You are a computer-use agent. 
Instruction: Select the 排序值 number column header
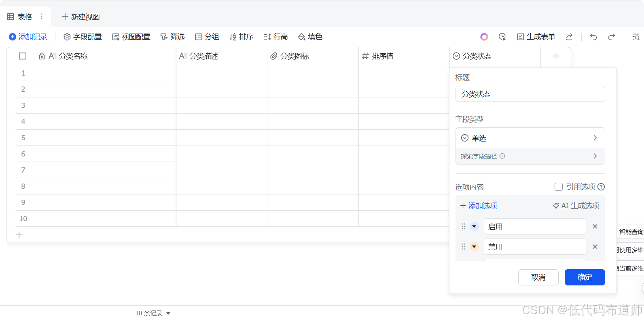point(404,56)
